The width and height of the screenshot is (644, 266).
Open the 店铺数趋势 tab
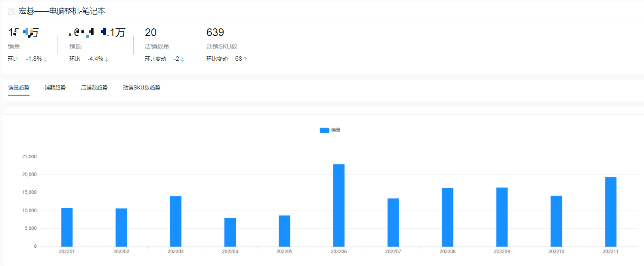pyautogui.click(x=94, y=87)
